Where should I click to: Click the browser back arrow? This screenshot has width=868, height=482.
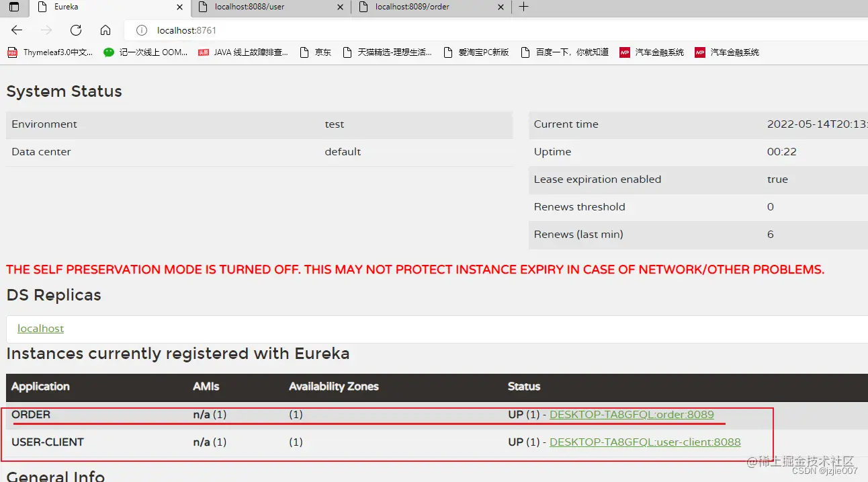[x=17, y=30]
